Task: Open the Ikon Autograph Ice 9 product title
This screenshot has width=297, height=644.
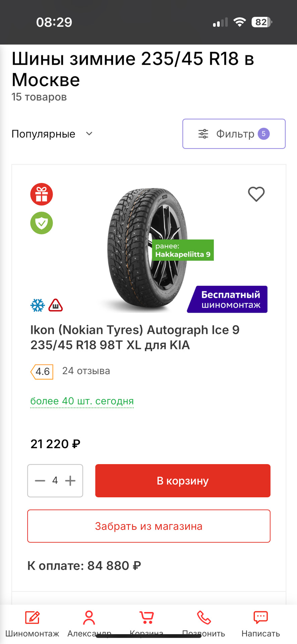Action: [x=135, y=337]
